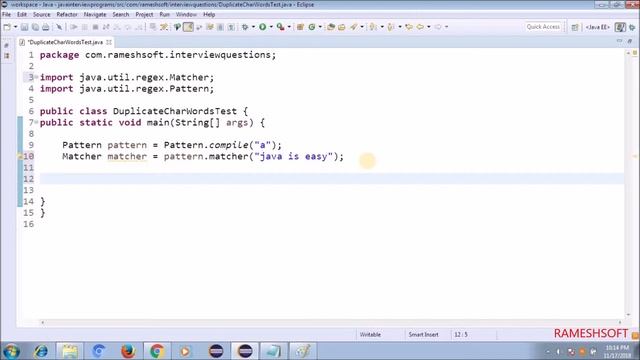Open the File menu
Image resolution: width=640 pixels, height=360 pixels.
pos(7,14)
